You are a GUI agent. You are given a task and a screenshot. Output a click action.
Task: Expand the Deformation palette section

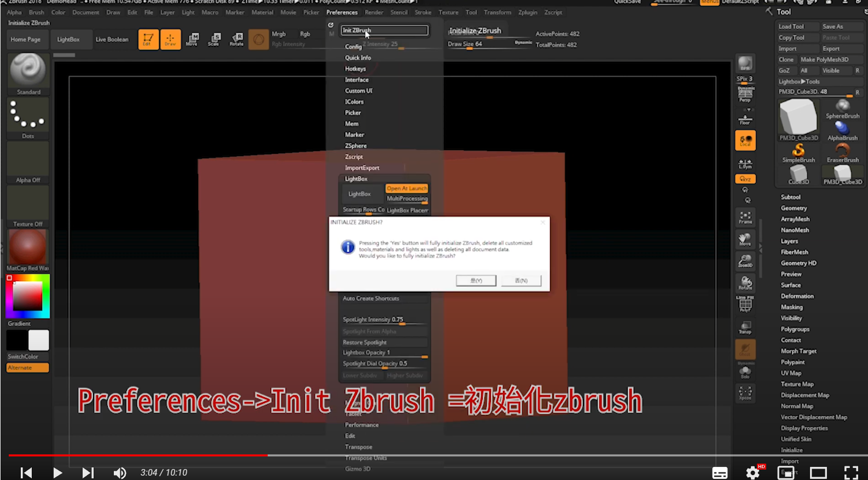(x=797, y=296)
